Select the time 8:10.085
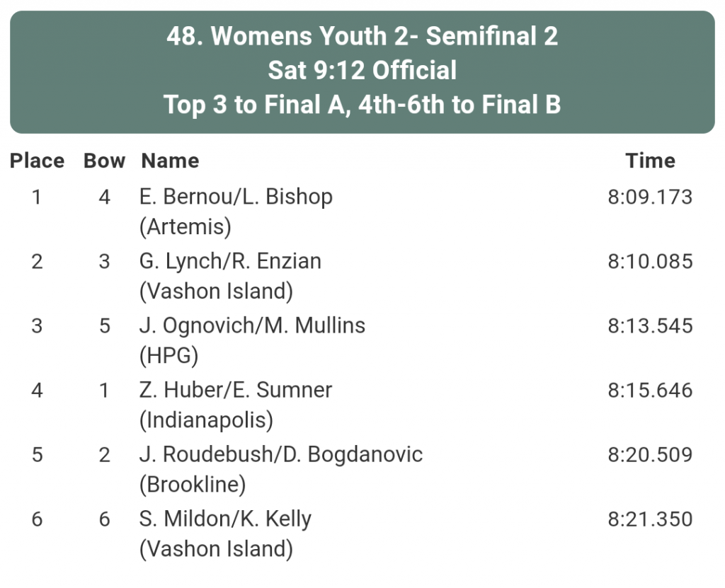The height and width of the screenshot is (588, 725). click(650, 262)
